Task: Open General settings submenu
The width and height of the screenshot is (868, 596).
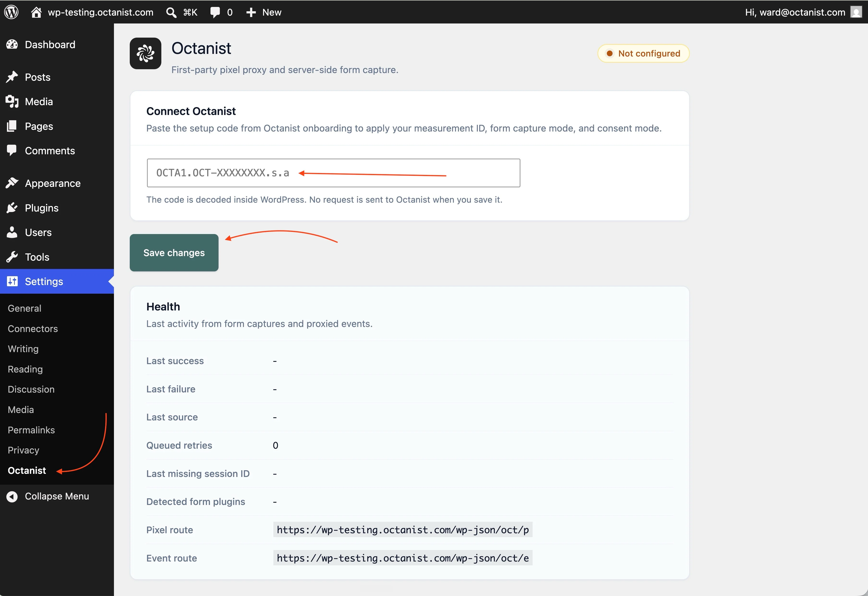Action: (x=24, y=308)
